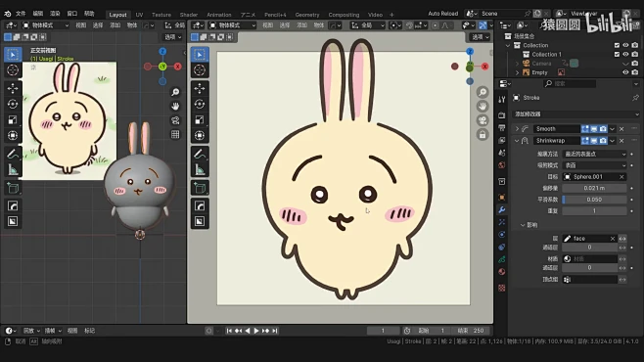Open Shrinkwrap wrap method dropdown
644x362 pixels.
coord(595,154)
